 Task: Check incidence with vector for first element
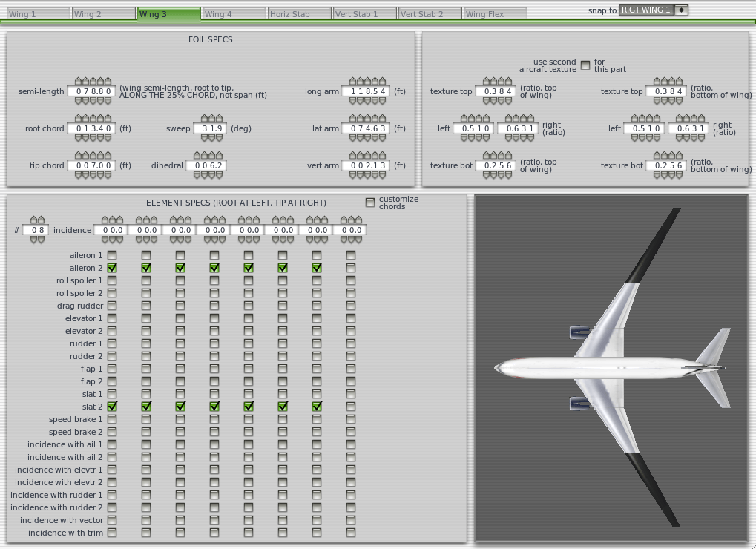[x=112, y=520]
